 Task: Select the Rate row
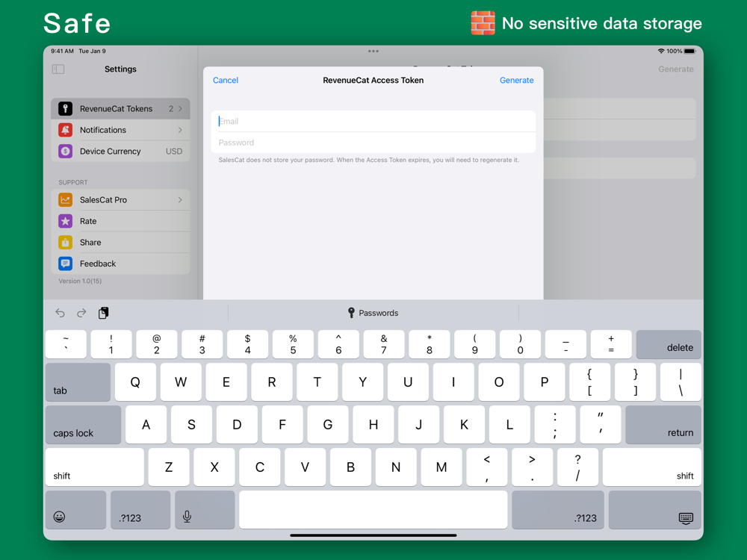coord(120,221)
